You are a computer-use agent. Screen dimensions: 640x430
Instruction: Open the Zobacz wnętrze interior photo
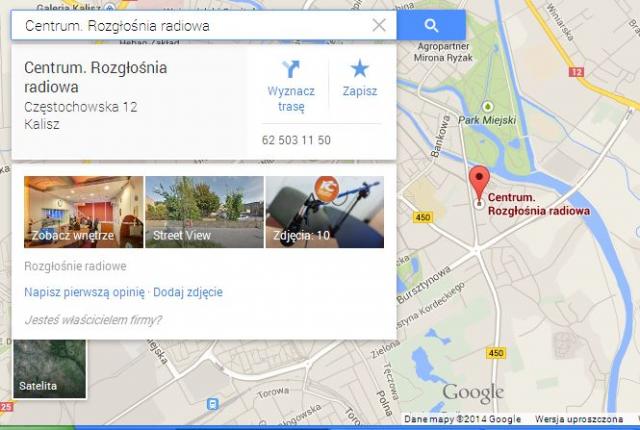tap(84, 212)
